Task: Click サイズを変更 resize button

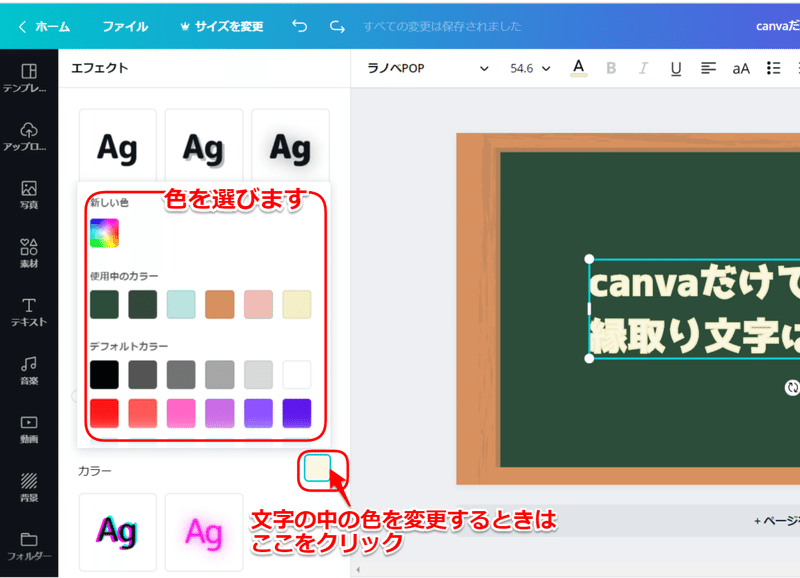Action: (222, 27)
